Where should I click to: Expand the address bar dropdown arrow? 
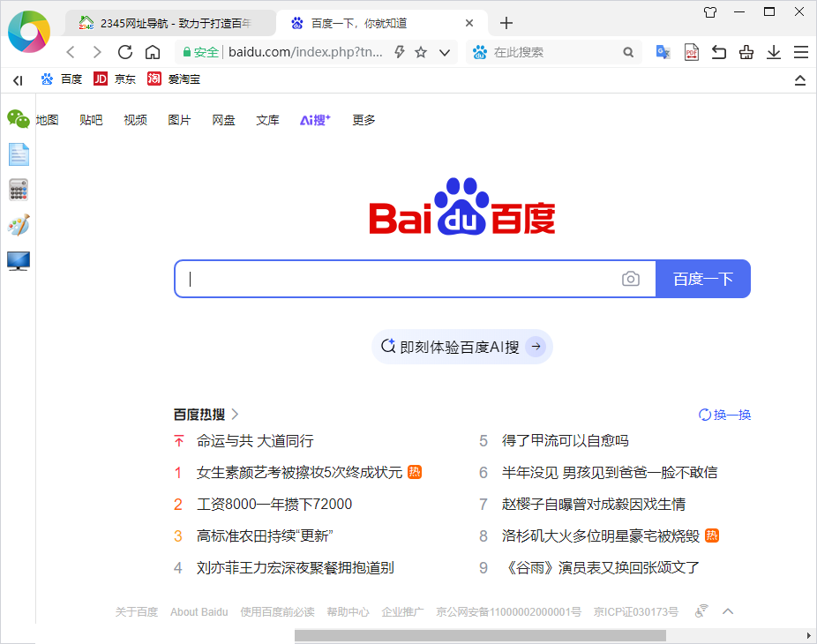tap(445, 53)
